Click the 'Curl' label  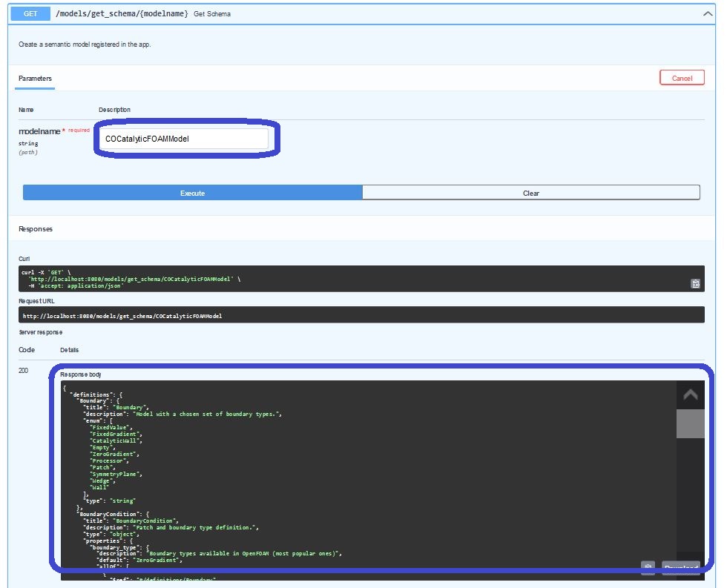click(x=24, y=259)
